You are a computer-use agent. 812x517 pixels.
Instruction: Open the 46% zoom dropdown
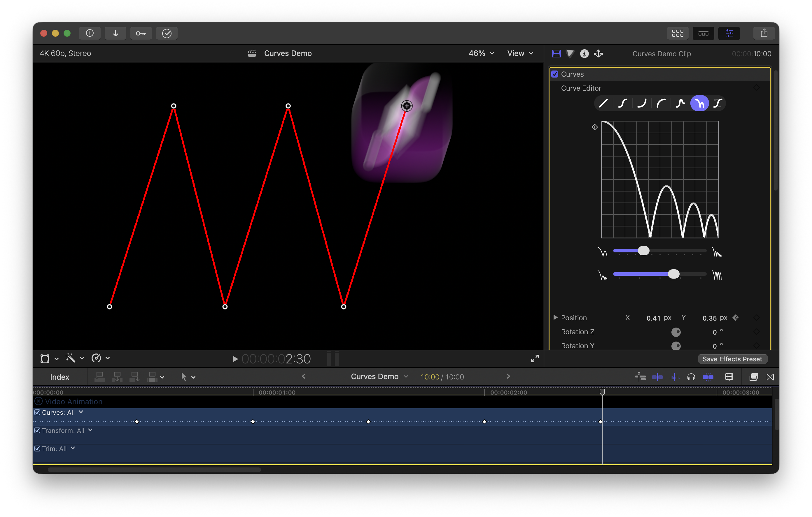pyautogui.click(x=481, y=53)
